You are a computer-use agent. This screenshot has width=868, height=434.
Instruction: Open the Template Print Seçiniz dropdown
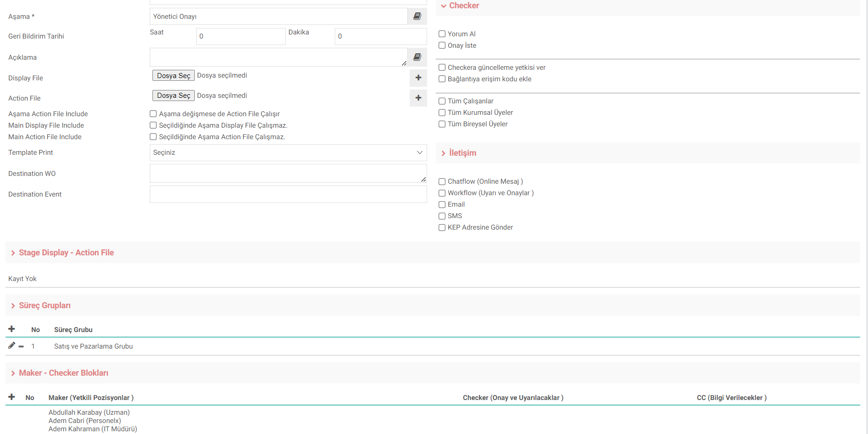coord(288,152)
